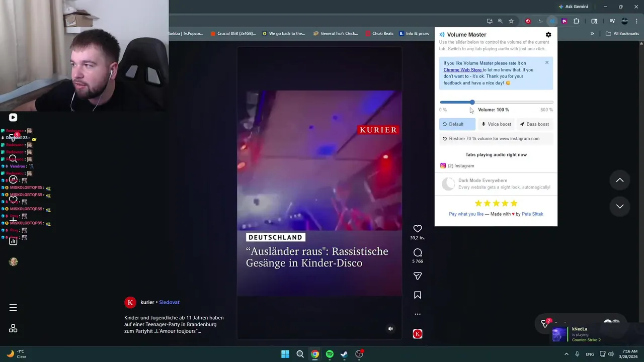This screenshot has width=644, height=362.
Task: Open comments on the Kurier reel
Action: coord(418,252)
